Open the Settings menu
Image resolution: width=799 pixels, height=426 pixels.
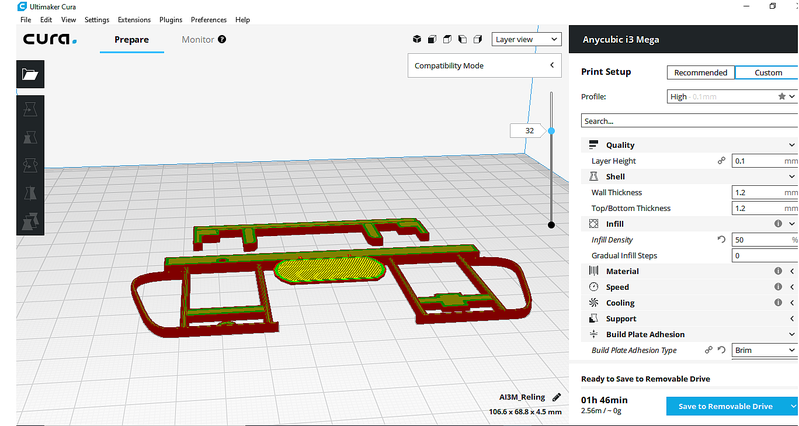pyautogui.click(x=97, y=20)
